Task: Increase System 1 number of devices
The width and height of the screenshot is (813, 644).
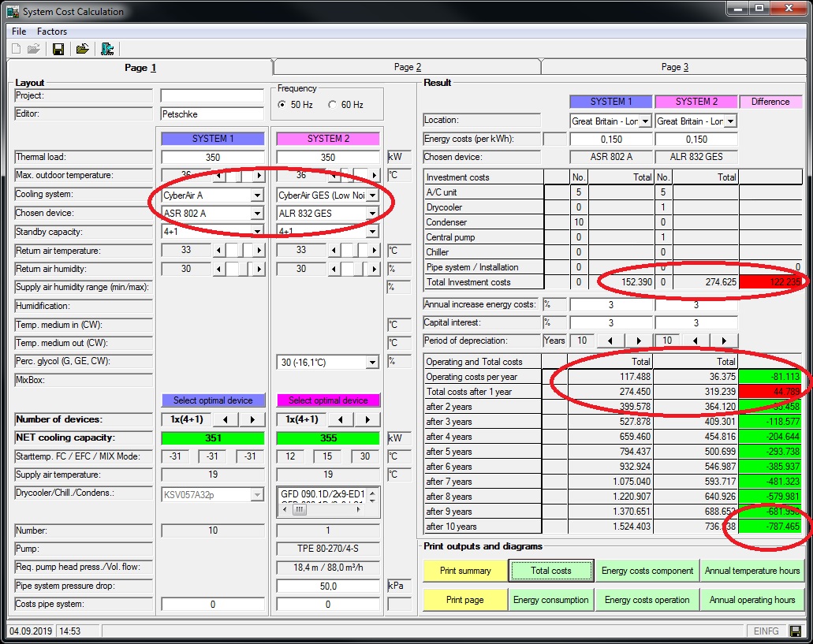Action: pos(252,419)
